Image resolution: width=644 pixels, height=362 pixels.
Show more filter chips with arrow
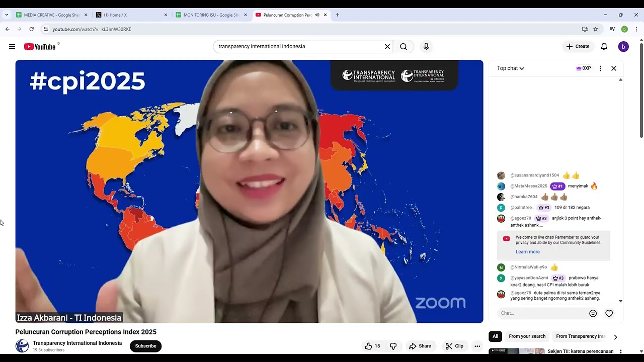(615, 337)
